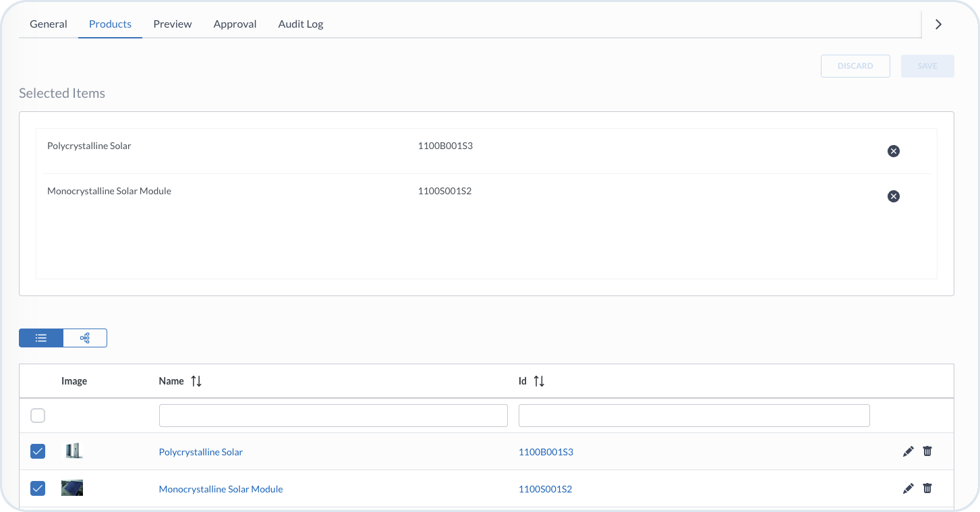This screenshot has height=512, width=980.
Task: Open the Polycrystalline Solar name link
Action: (x=201, y=452)
